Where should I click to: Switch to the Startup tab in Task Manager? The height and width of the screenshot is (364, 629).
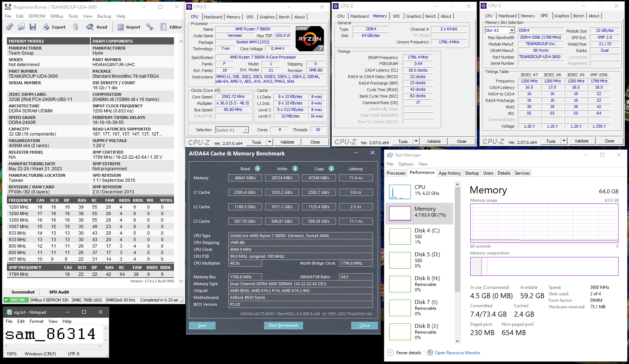click(472, 173)
